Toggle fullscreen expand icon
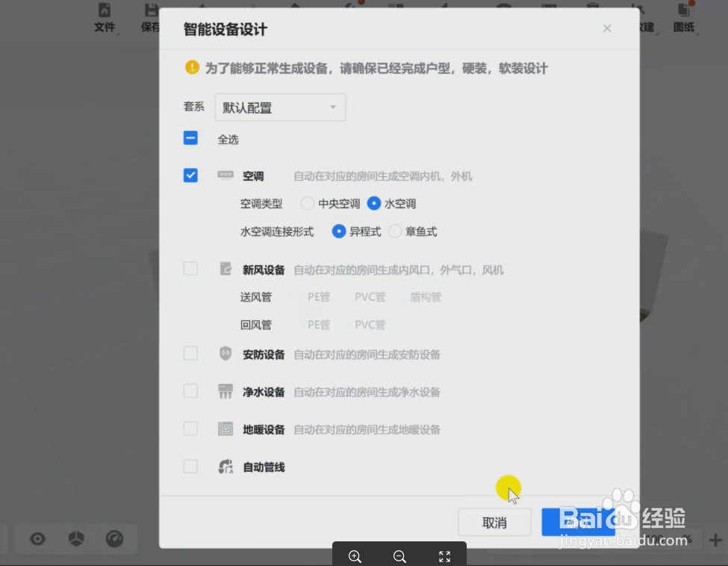This screenshot has height=566, width=728. [x=444, y=556]
